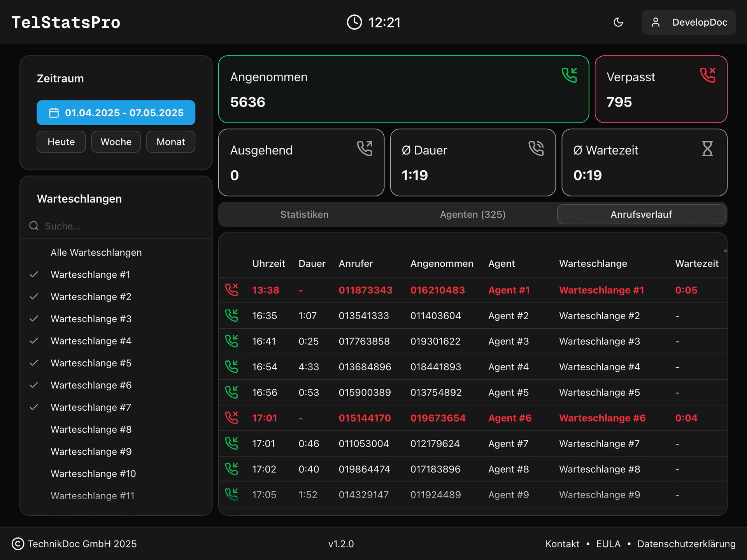Click the calendar icon in date range

point(54,113)
